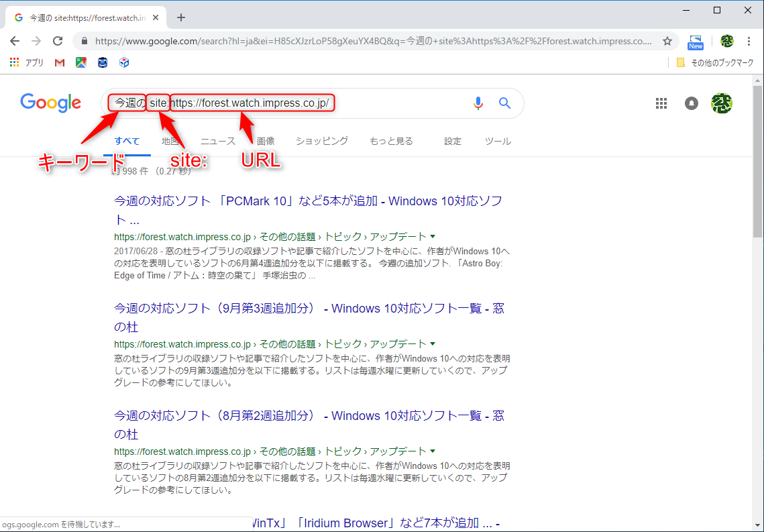Click the green 窓の杜 profile avatar
The image size is (764, 532).
(x=722, y=103)
